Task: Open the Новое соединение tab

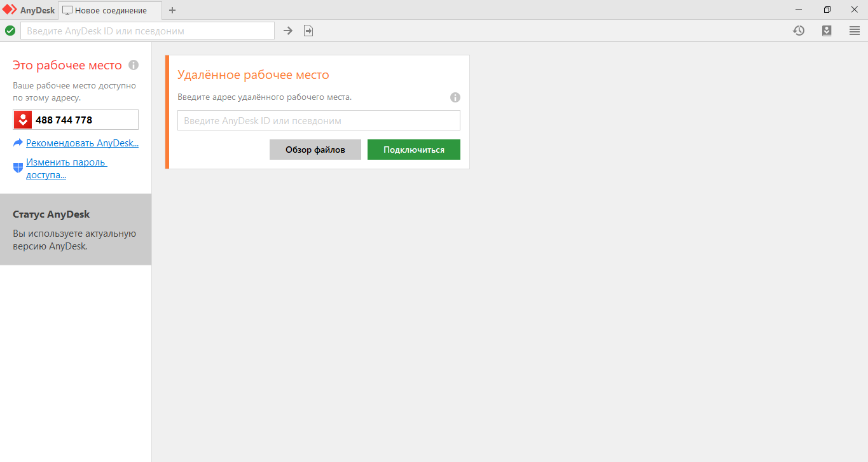Action: pos(110,10)
